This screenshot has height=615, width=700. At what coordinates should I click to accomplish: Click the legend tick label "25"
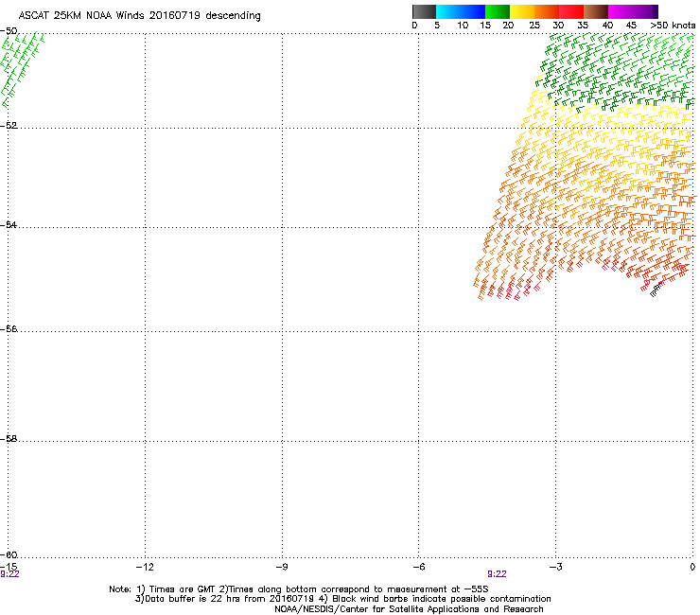tap(534, 26)
